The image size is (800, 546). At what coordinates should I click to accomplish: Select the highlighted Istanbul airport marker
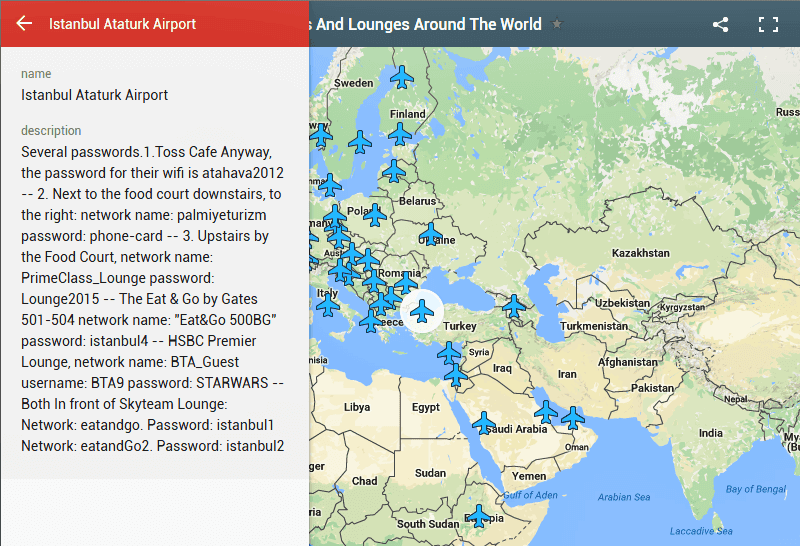(x=422, y=313)
